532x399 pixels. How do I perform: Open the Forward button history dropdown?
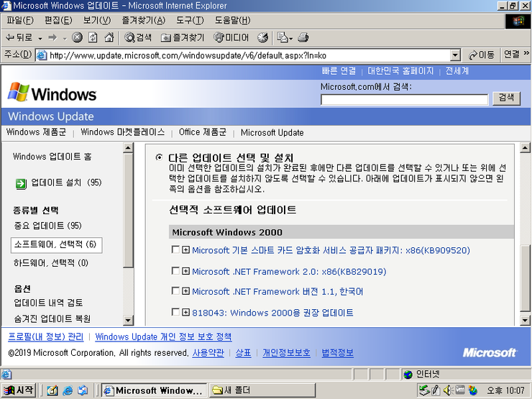pos(65,38)
